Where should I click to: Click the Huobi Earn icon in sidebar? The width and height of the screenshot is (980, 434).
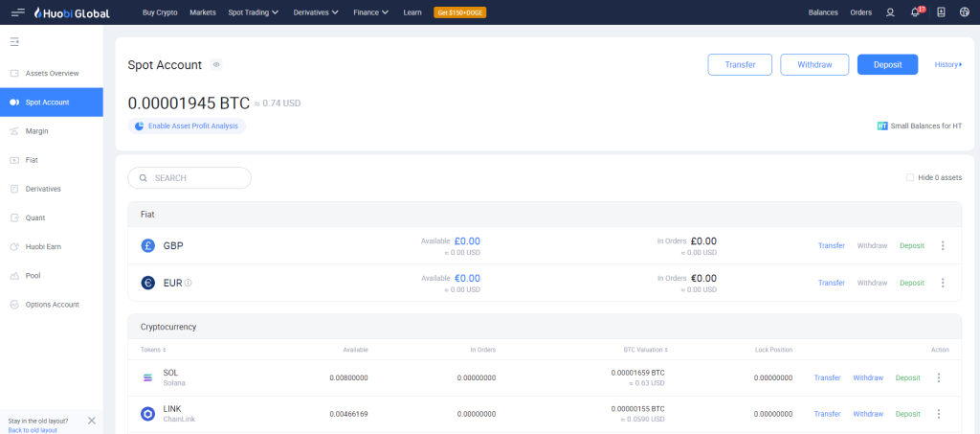point(15,246)
